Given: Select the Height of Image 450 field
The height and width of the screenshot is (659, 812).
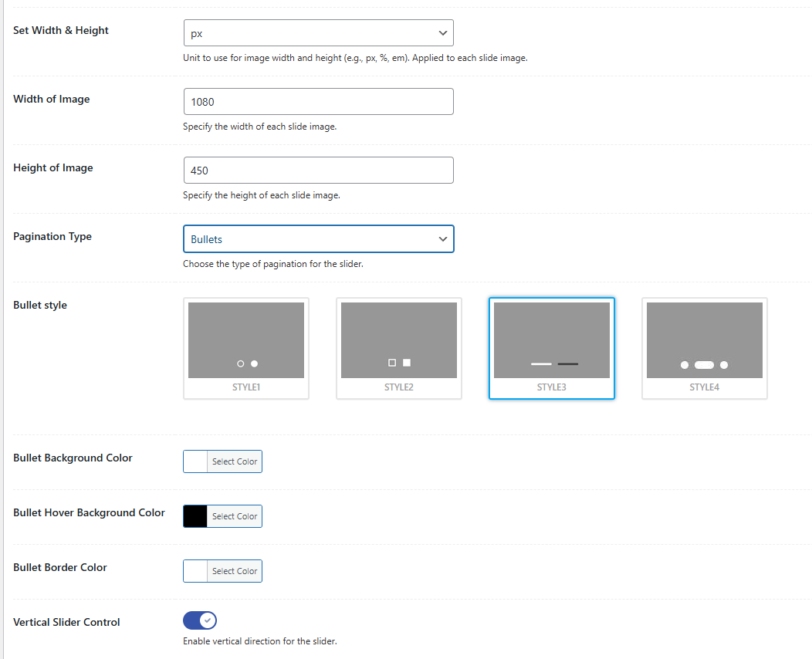Looking at the screenshot, I should [318, 170].
